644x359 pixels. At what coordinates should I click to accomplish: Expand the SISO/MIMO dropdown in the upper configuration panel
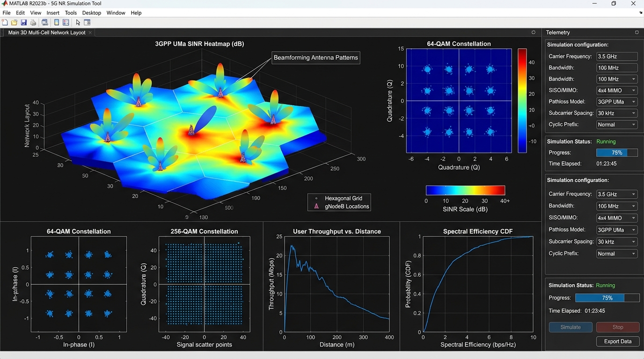617,91
